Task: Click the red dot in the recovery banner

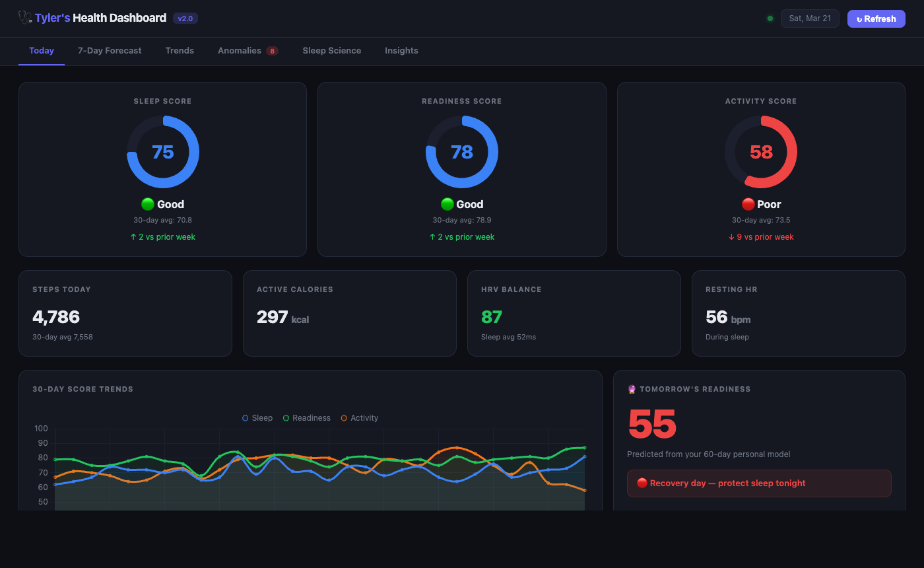Action: pos(642,483)
